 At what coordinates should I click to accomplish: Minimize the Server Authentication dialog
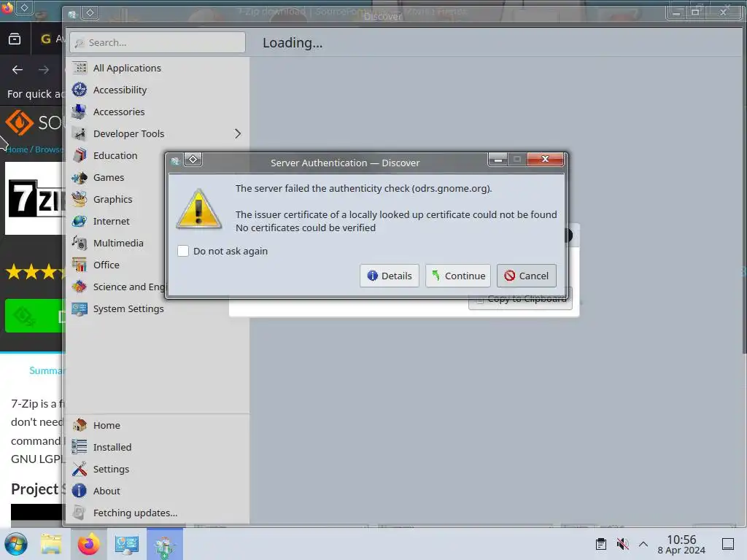(498, 159)
